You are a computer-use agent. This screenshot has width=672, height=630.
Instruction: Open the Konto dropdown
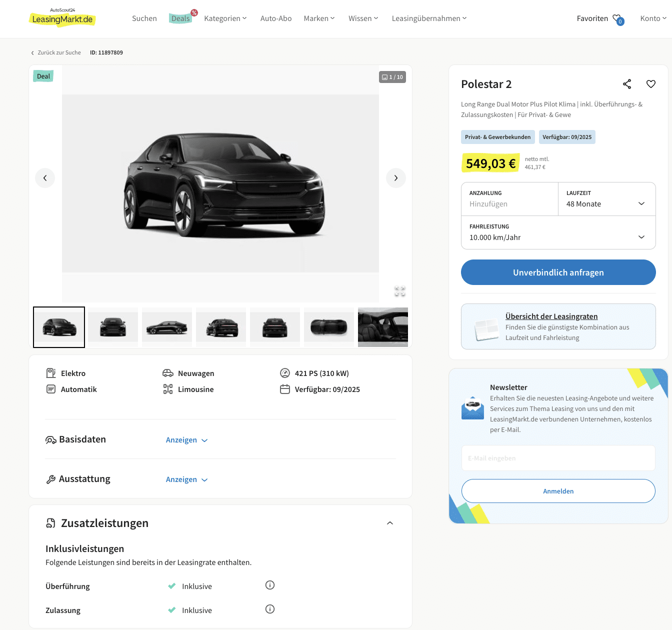(653, 18)
